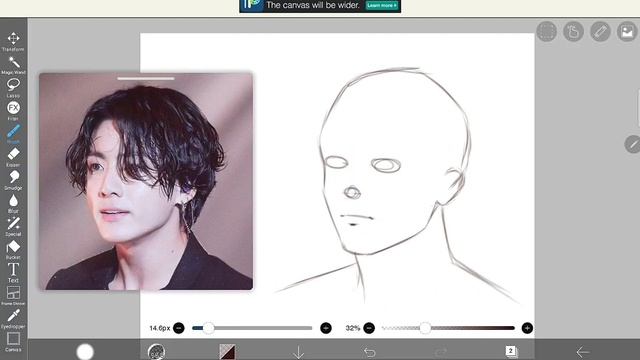
Task: Click the canvas will be wider banner
Action: point(320,6)
